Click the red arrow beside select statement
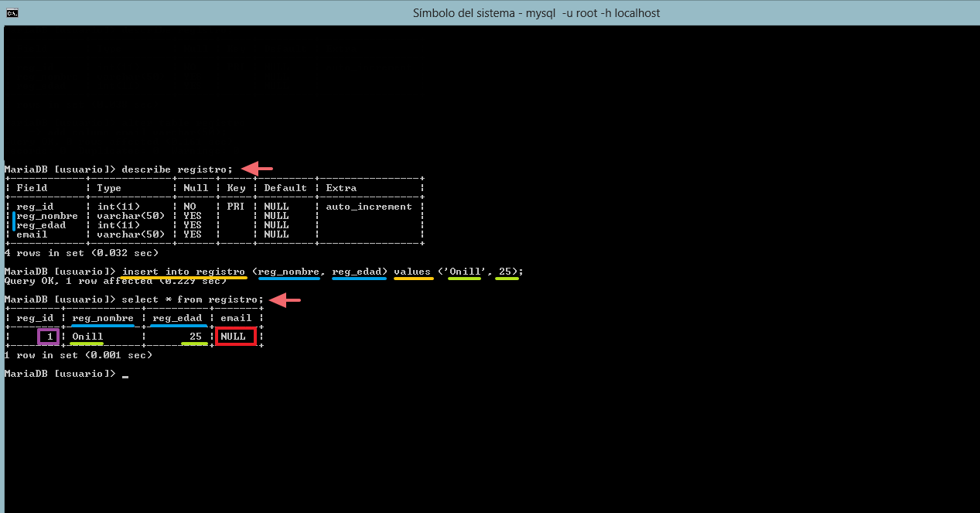980x513 pixels. click(285, 299)
